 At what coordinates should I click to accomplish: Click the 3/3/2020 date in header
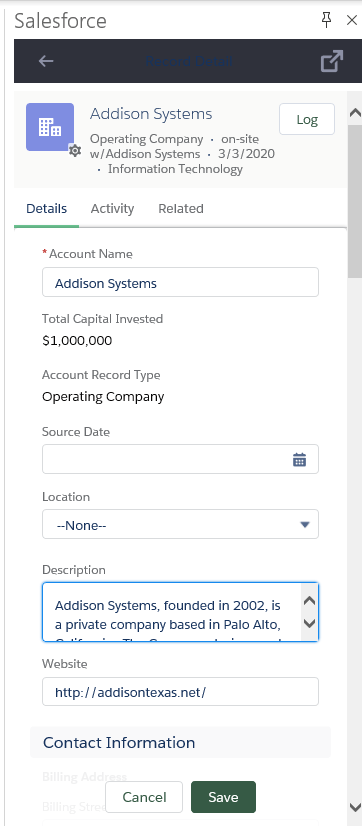[x=246, y=154]
